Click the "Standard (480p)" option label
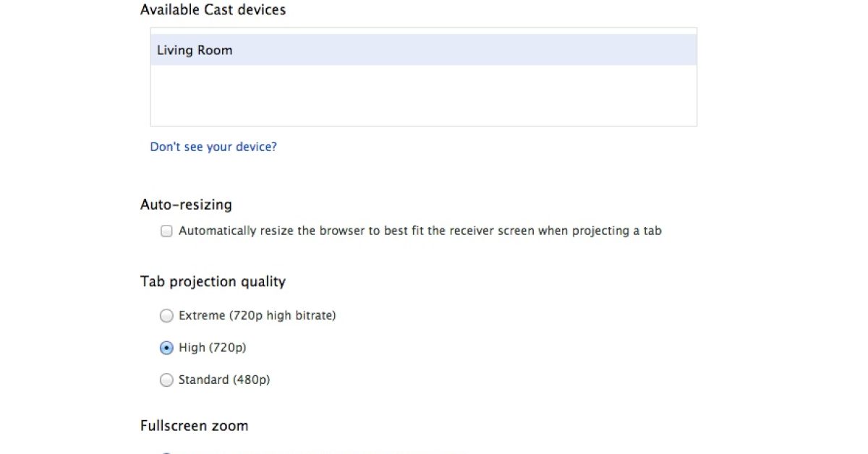The image size is (868, 454). point(224,380)
